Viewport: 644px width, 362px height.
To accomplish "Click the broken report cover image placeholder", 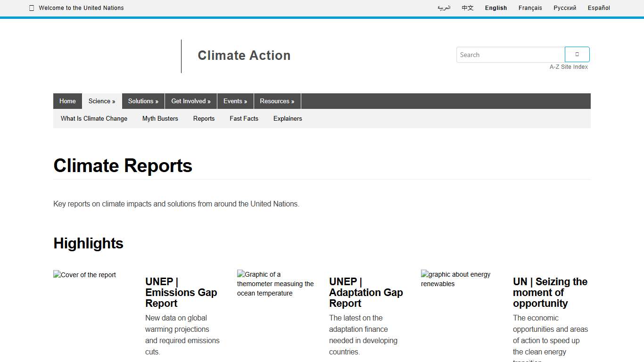I will 85,275.
